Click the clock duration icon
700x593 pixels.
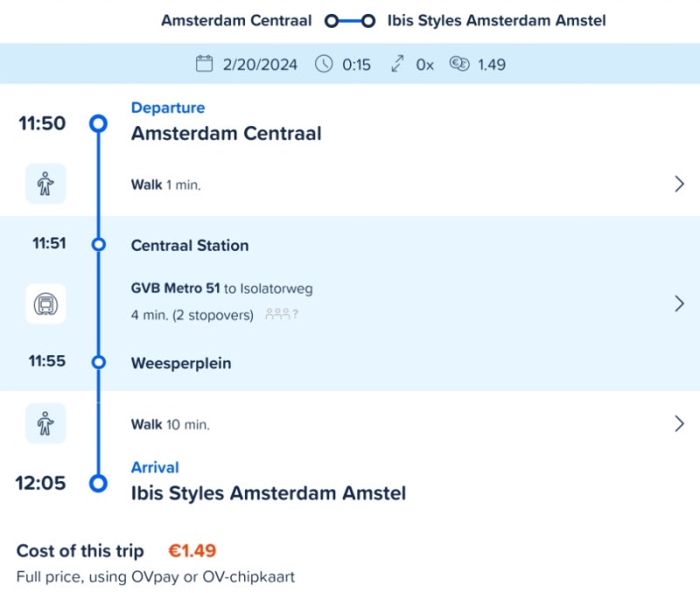324,64
